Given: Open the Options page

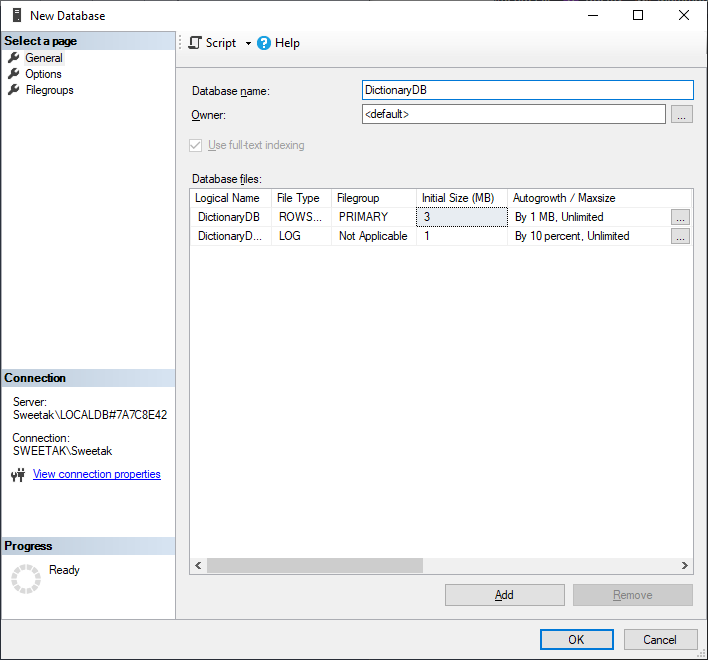Looking at the screenshot, I should pos(43,74).
